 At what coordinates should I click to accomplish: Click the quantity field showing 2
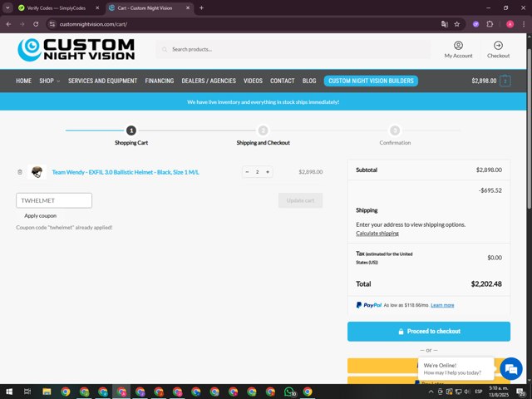(257, 172)
